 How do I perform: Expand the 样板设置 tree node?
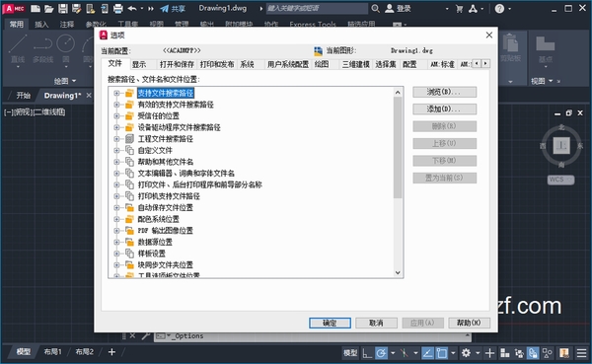116,254
